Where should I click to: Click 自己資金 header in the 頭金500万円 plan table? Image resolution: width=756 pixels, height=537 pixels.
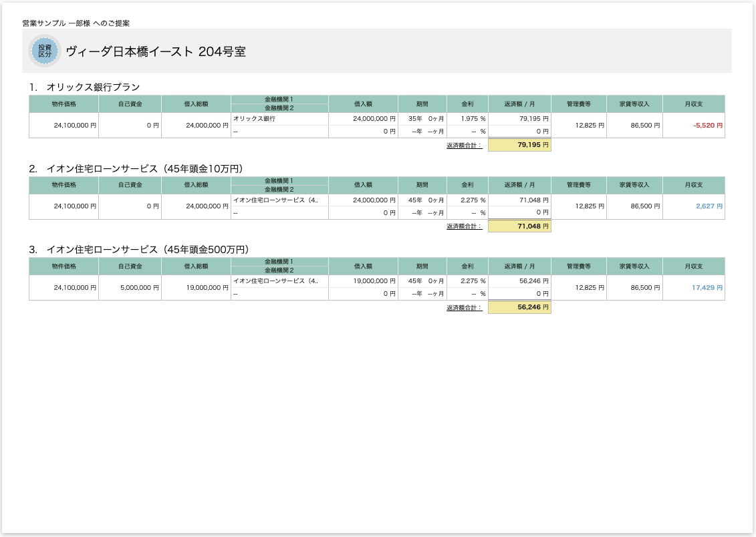130,266
